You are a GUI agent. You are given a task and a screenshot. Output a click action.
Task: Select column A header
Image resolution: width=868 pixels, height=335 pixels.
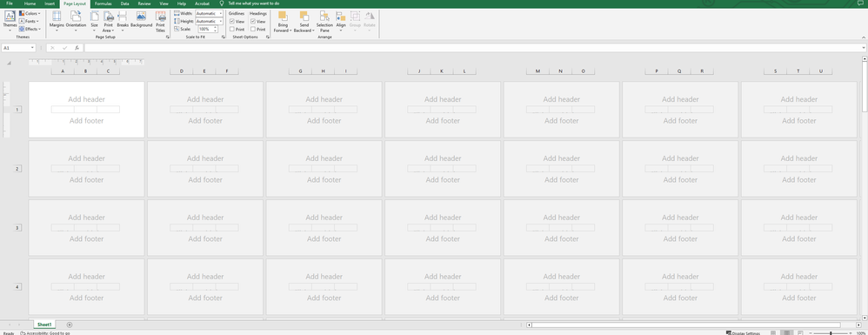pos(63,71)
